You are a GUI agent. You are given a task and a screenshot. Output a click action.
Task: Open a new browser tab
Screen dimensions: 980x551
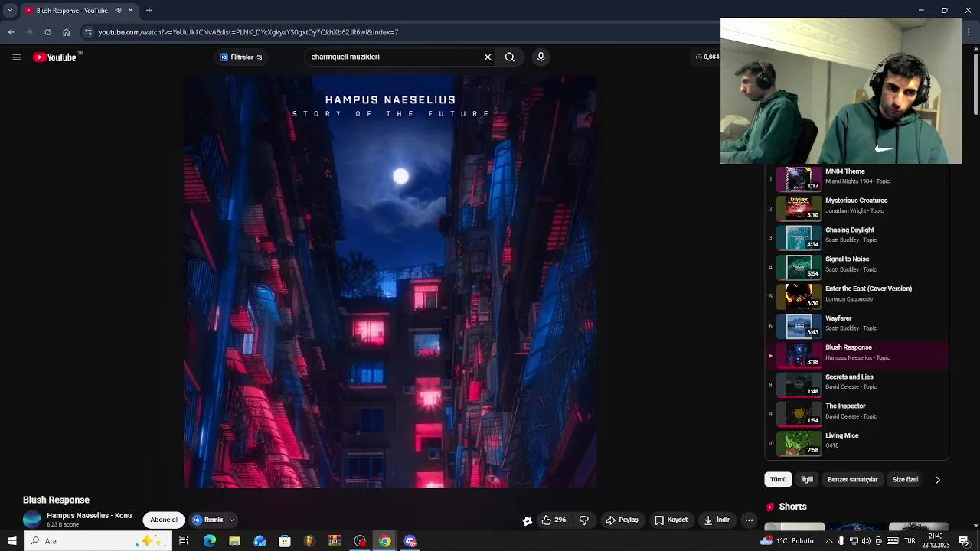(x=149, y=11)
